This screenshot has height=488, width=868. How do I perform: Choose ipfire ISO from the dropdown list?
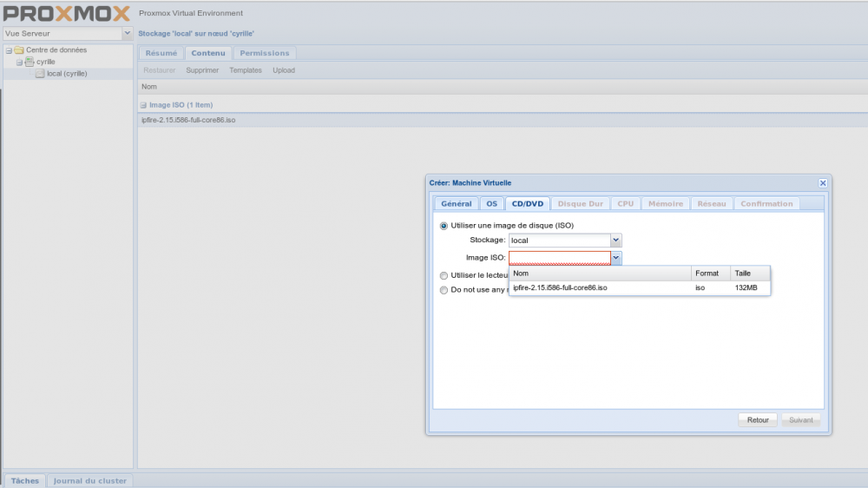pos(560,287)
